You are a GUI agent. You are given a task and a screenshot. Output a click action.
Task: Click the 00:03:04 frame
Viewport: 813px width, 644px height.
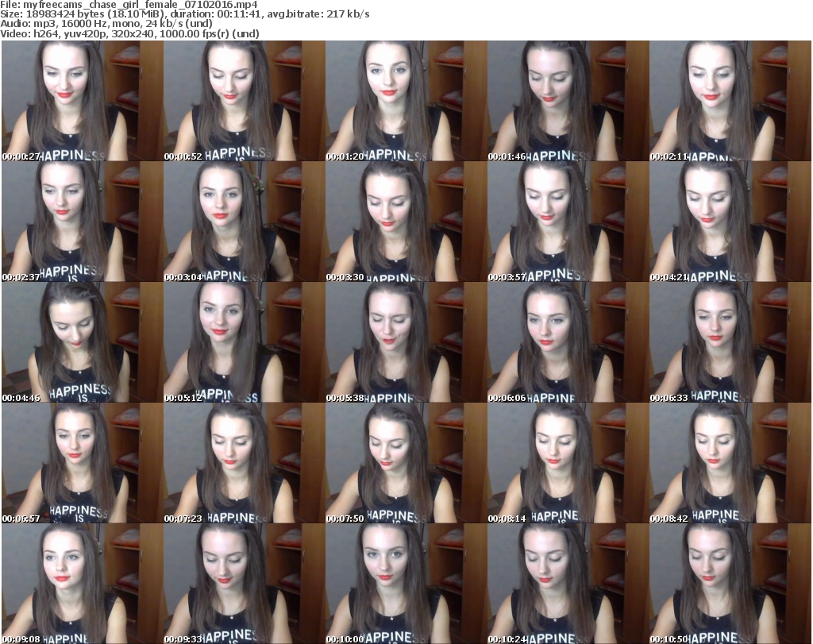coord(244,222)
